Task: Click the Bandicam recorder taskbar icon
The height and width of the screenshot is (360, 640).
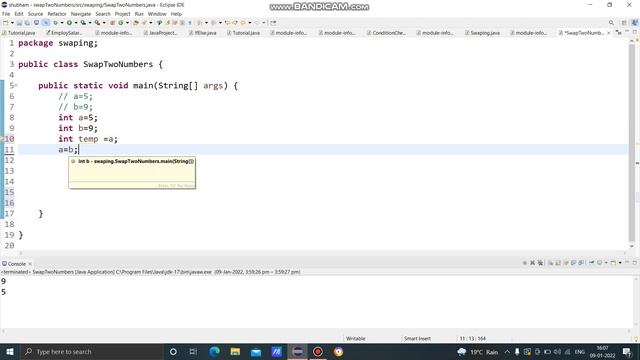Action: (318, 352)
